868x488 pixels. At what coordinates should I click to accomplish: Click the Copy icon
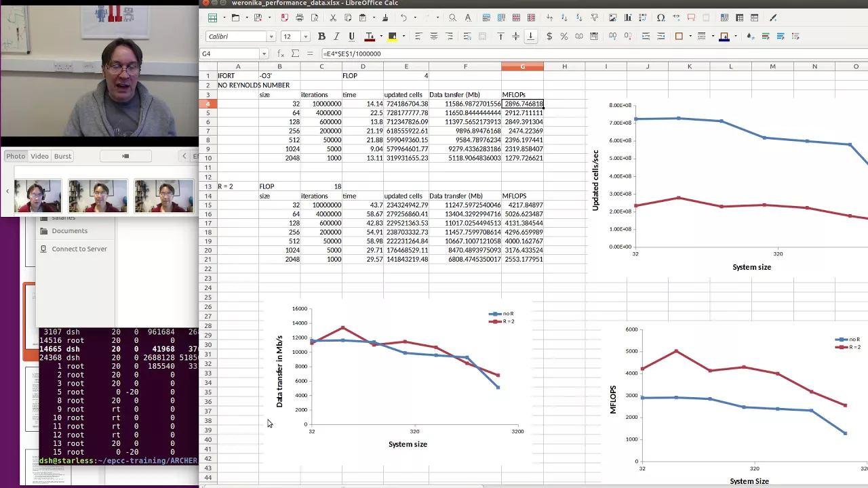(348, 18)
